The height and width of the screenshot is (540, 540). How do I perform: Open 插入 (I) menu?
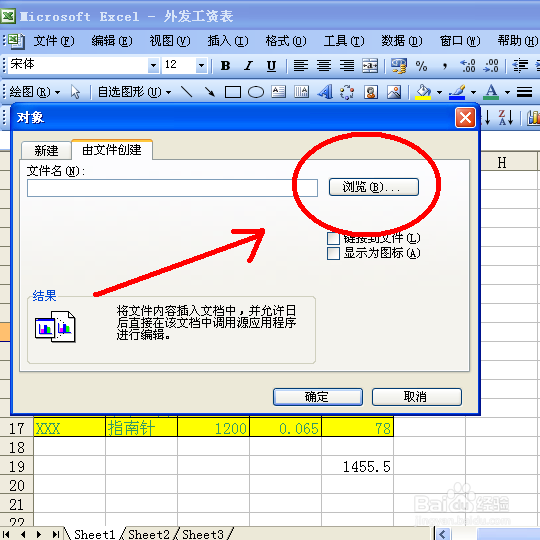228,41
